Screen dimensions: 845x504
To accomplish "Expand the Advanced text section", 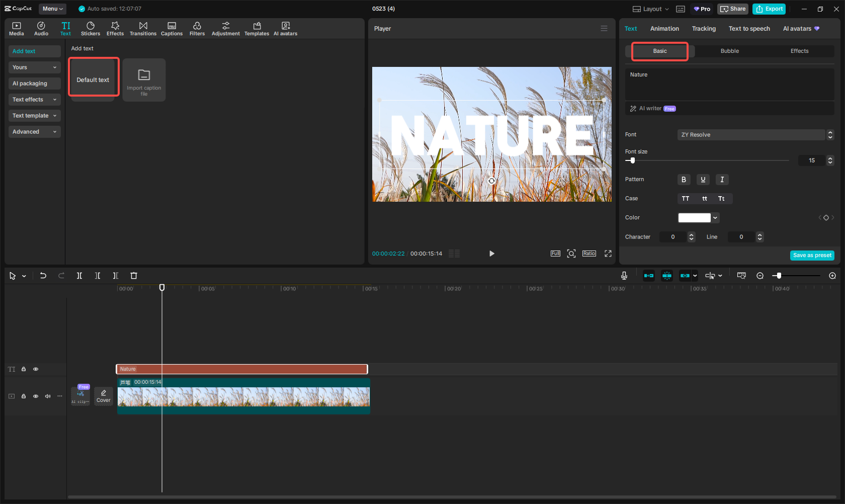I will point(34,131).
